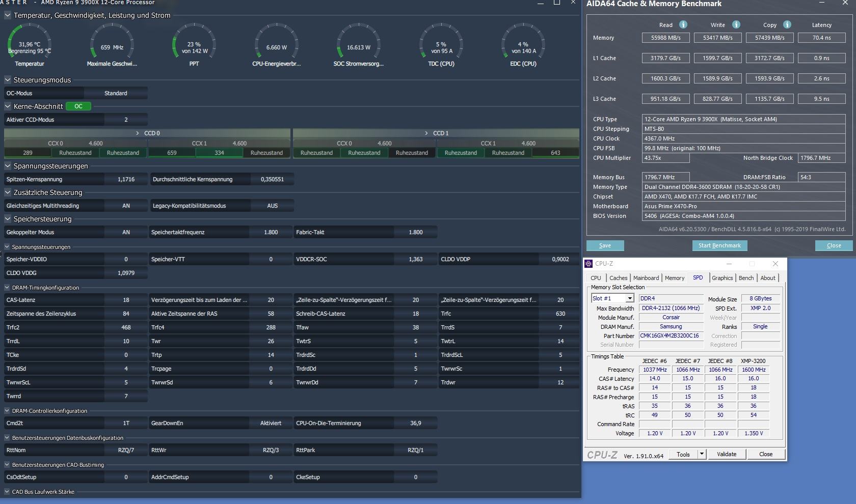856x504 pixels.
Task: Toggle OC-Modus Standard value
Action: coord(116,93)
